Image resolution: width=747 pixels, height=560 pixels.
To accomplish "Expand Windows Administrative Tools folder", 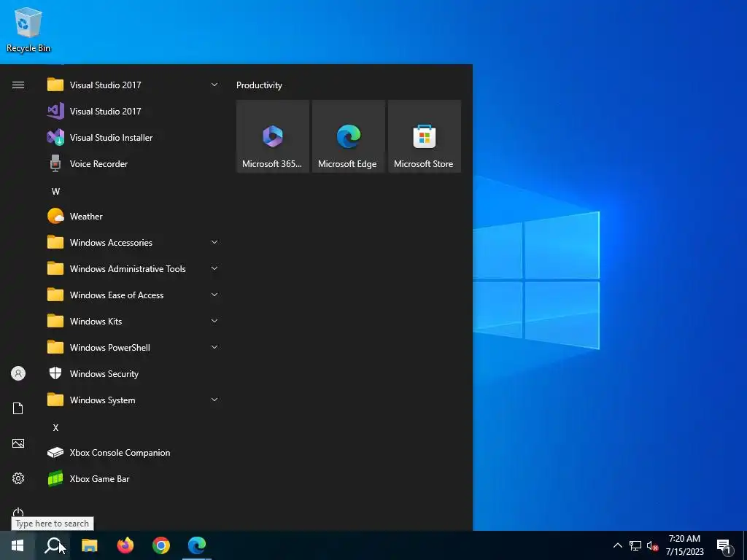I will click(132, 268).
